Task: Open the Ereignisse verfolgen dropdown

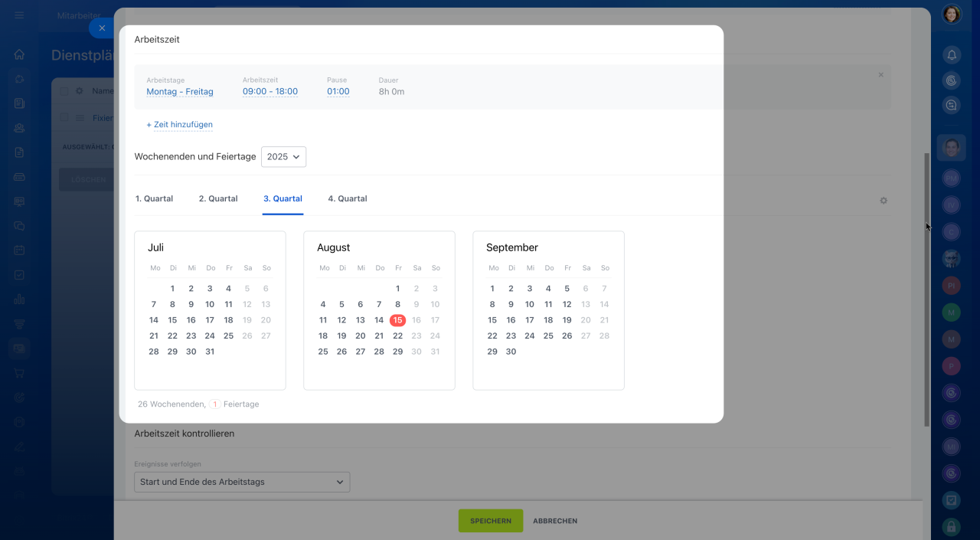Action: pos(242,482)
